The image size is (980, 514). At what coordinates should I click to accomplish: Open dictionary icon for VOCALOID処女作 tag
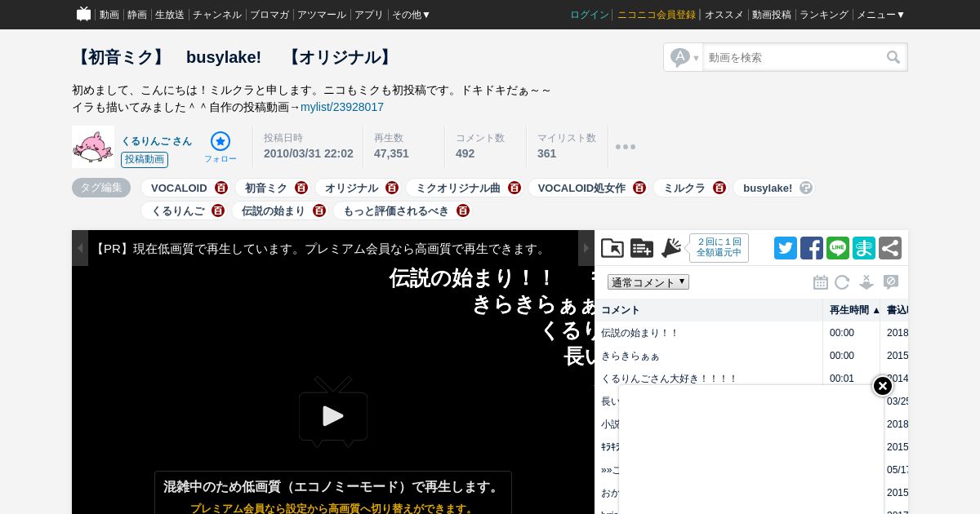click(639, 188)
